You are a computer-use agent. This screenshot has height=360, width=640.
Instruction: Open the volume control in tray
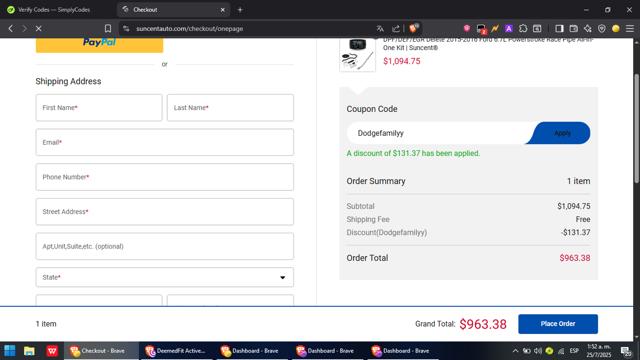[x=538, y=351]
